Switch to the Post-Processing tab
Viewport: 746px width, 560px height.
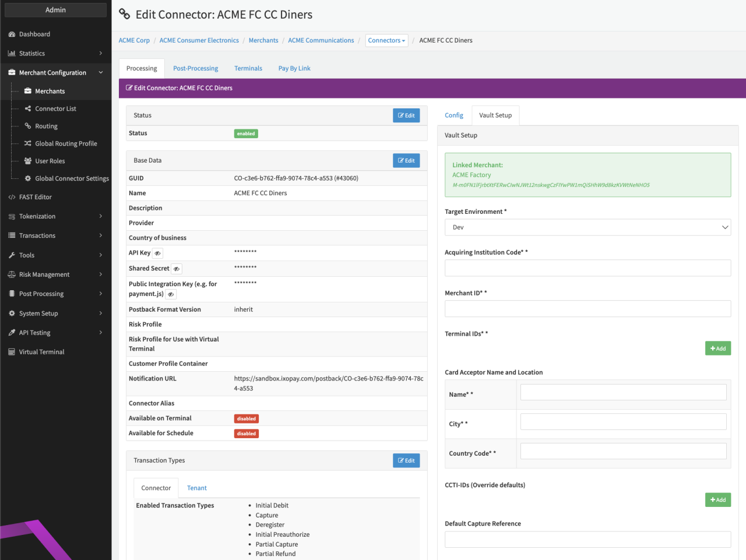pyautogui.click(x=195, y=69)
